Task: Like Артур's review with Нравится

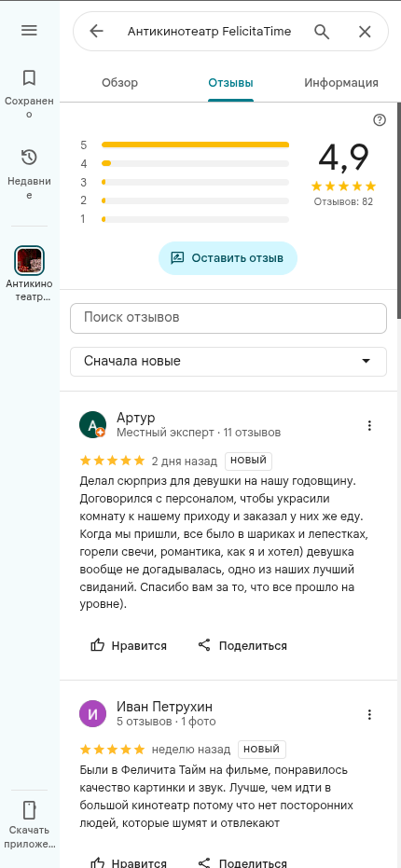Action: click(x=129, y=645)
